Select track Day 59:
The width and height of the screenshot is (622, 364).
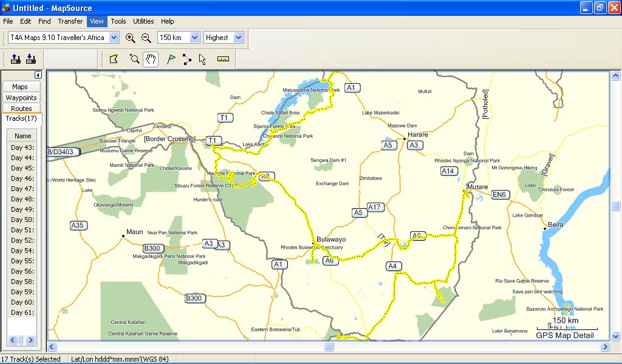click(x=22, y=292)
